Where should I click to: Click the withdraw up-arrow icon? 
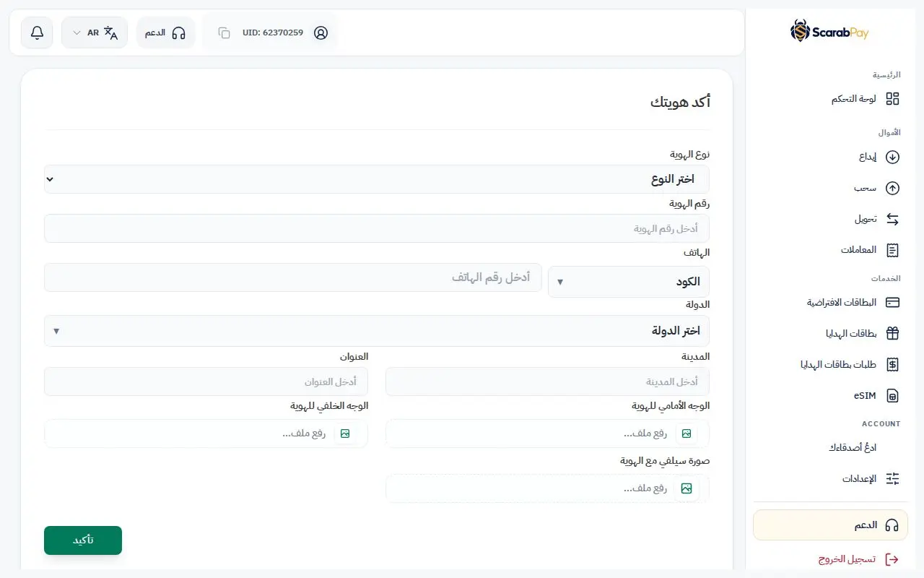[893, 188]
